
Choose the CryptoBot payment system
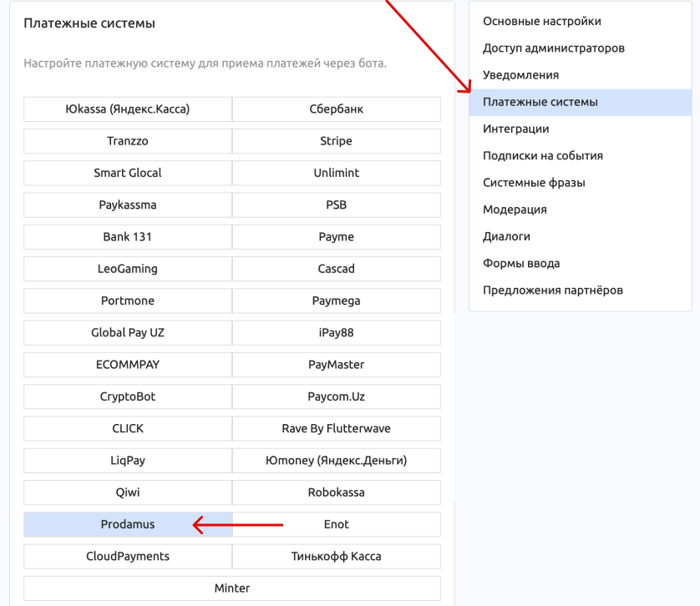[128, 396]
